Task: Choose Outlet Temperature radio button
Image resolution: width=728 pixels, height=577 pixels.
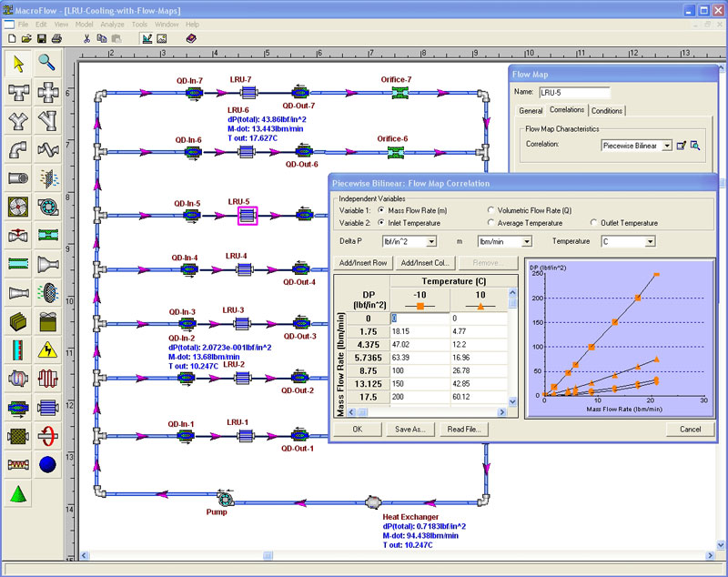Action: [x=594, y=223]
